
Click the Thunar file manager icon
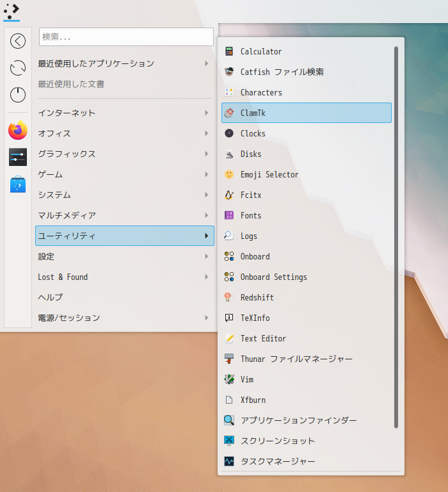coord(229,359)
